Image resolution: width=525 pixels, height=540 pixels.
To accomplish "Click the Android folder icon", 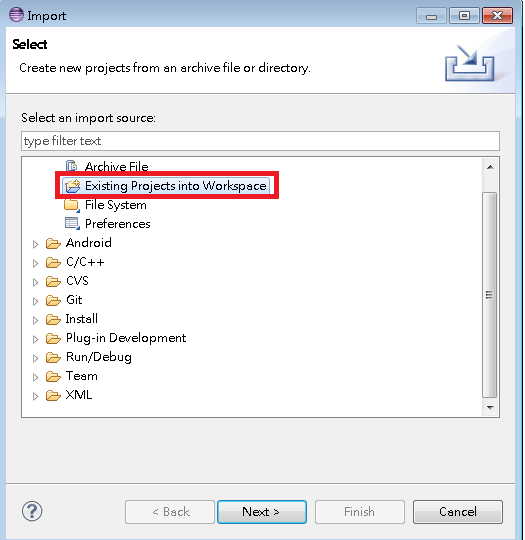I will (x=53, y=243).
